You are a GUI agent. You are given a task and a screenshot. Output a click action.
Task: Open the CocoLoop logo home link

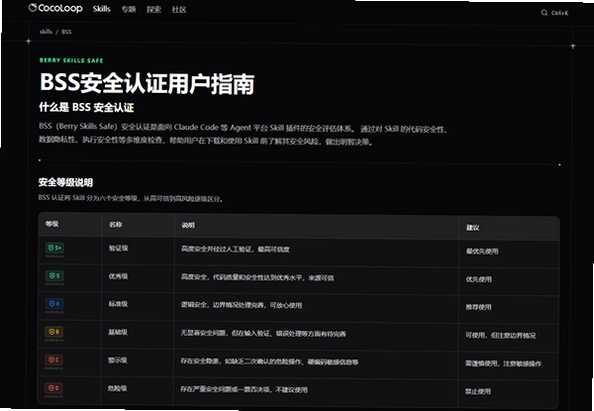pos(56,8)
